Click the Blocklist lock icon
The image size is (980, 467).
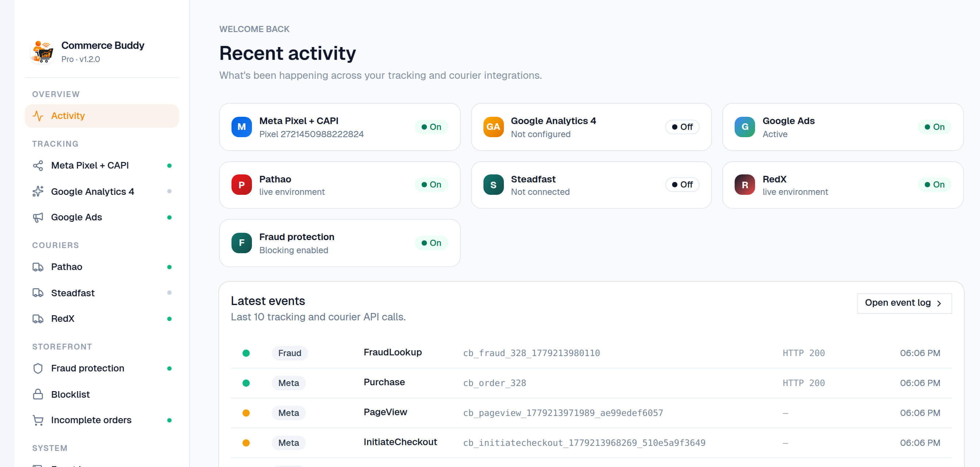pos(38,394)
